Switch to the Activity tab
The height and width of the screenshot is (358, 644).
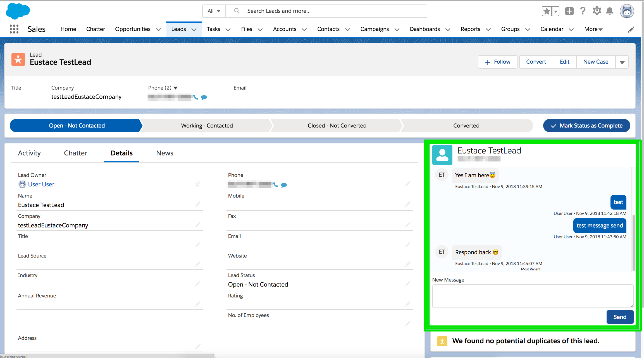[x=29, y=153]
